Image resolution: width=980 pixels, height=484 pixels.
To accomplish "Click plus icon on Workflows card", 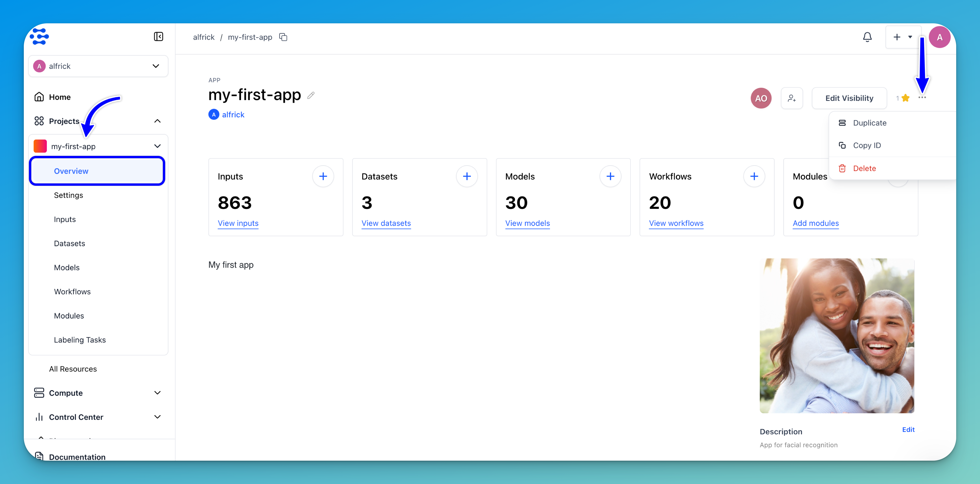I will 754,176.
